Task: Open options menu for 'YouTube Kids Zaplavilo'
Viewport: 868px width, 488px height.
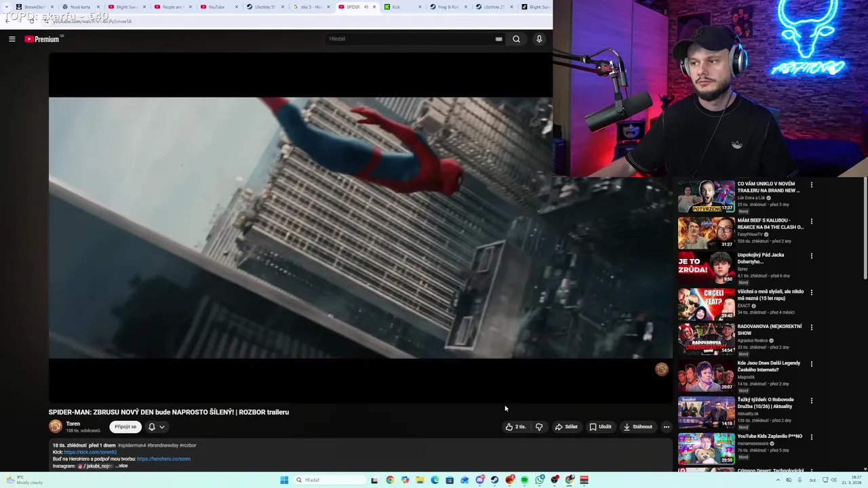Action: point(811,437)
